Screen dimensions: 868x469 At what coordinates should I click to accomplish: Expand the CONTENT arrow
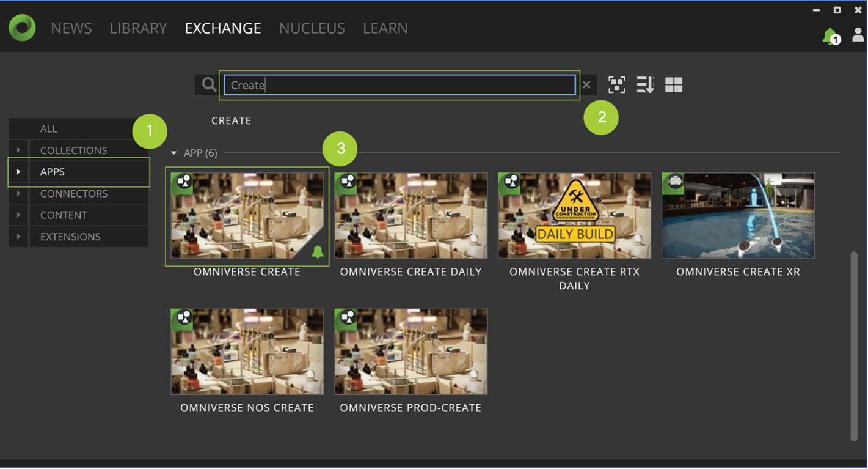coord(18,215)
